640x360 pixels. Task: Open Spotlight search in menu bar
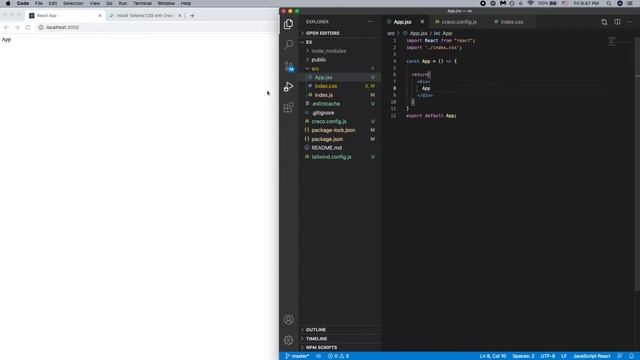pyautogui.click(x=609, y=3)
